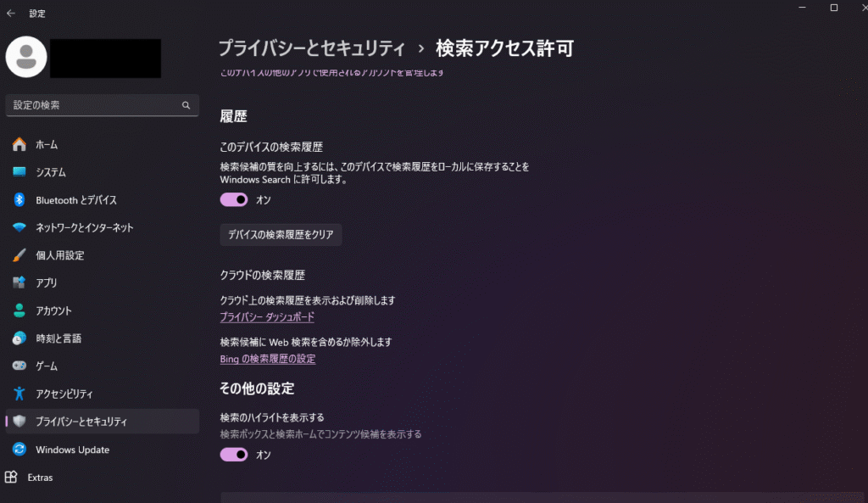868x503 pixels.
Task: Select the network Wi-Fi icon in the sidebar
Action: (x=19, y=227)
